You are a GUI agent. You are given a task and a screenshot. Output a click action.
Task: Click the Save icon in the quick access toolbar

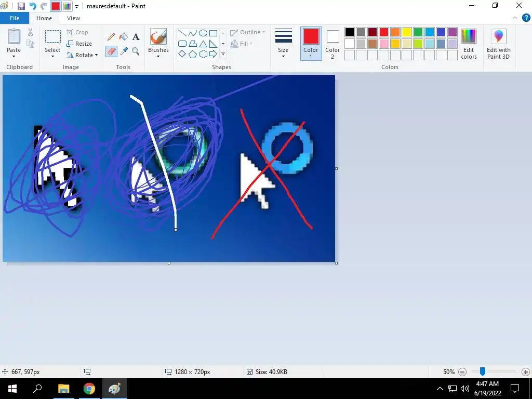tap(21, 6)
